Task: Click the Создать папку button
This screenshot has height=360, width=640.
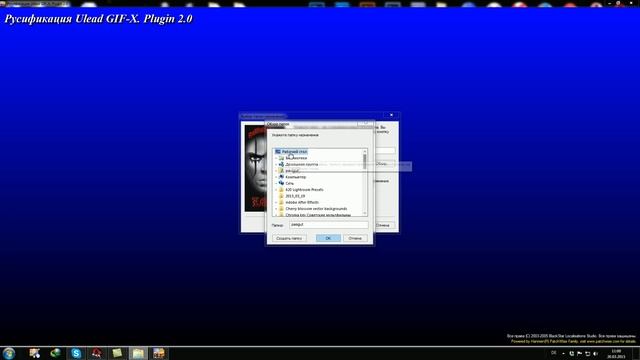Action: (x=289, y=238)
